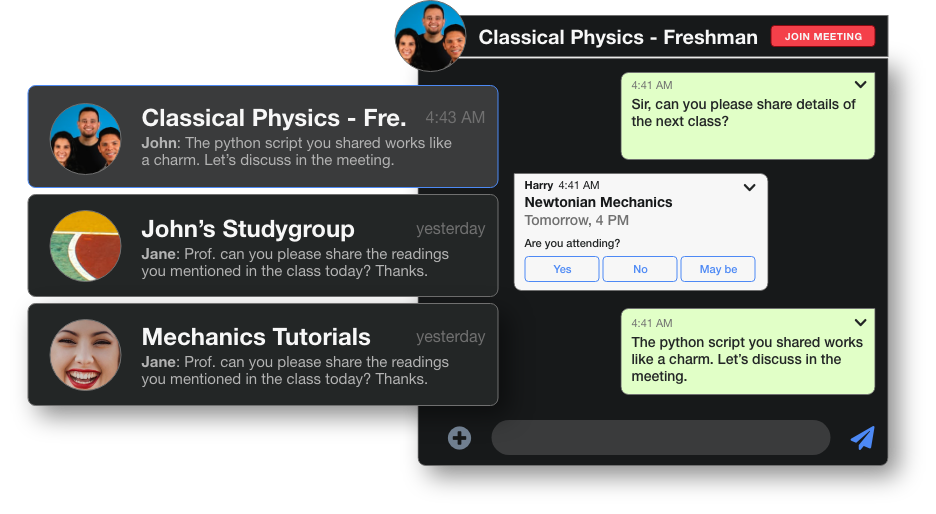Answer Yes to attending poll
This screenshot has width=936, height=514.
(562, 269)
